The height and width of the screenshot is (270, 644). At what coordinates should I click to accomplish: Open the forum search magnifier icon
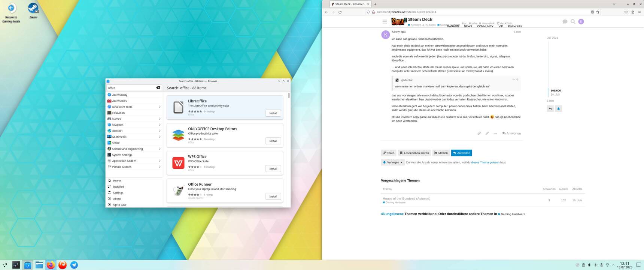(573, 22)
